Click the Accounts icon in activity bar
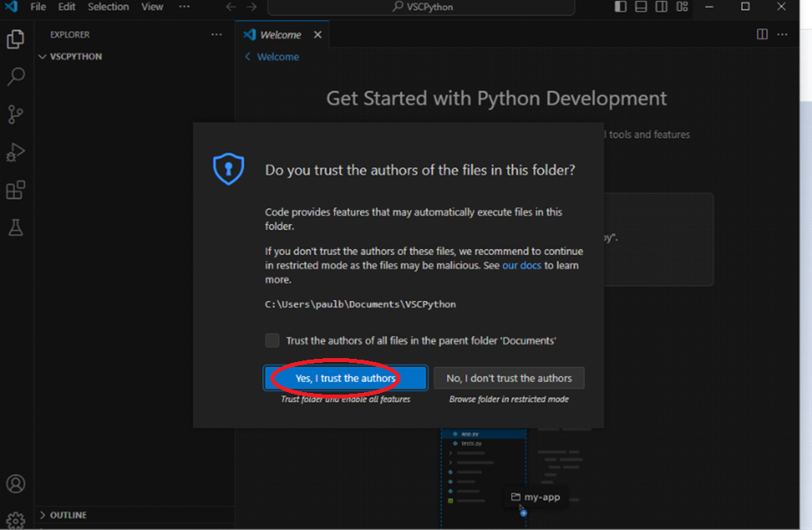Screen dimensions: 812x530 coord(16,484)
